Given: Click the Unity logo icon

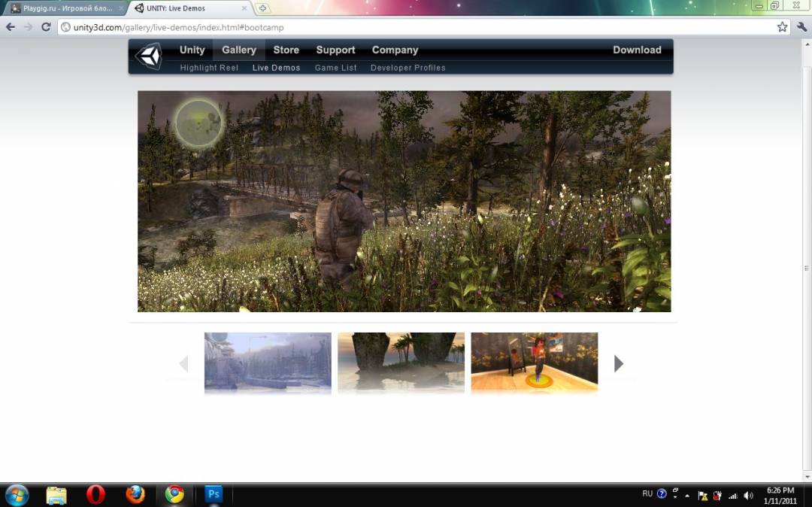Looking at the screenshot, I should tap(149, 56).
